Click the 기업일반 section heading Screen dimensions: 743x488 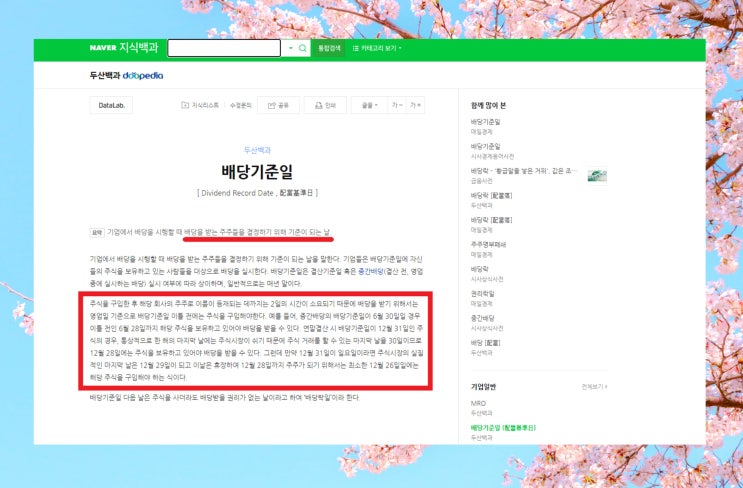click(x=483, y=387)
